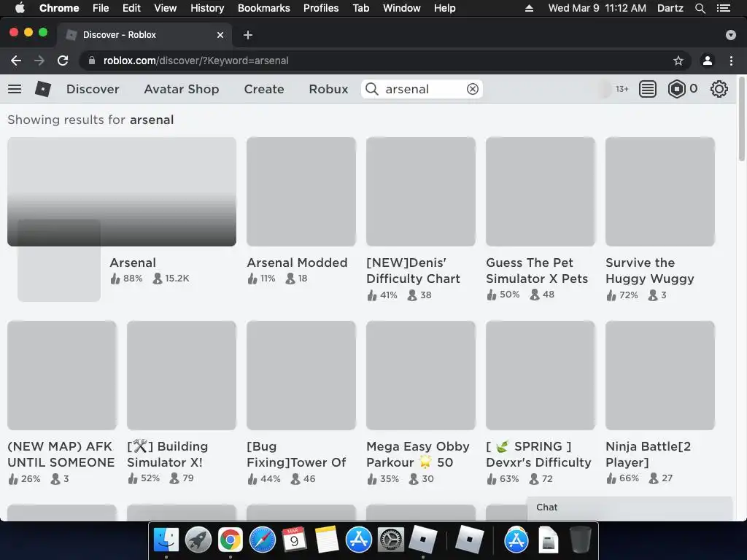Go to the Discover page link
This screenshot has width=747, height=560.
[x=93, y=89]
